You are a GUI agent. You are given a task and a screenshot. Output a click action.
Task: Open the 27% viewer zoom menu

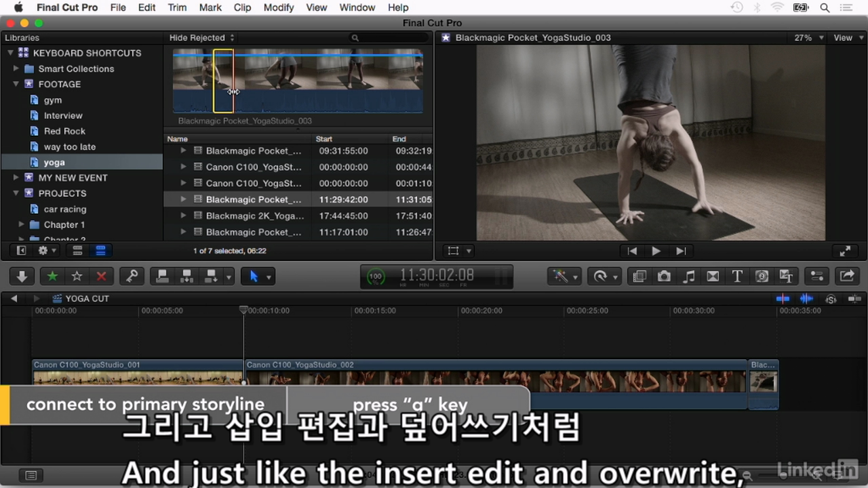809,38
